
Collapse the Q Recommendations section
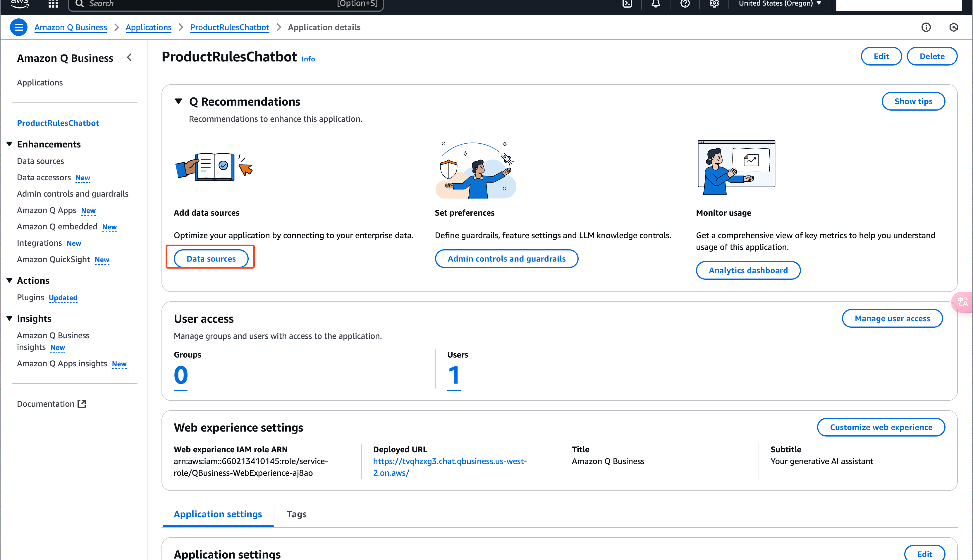178,102
